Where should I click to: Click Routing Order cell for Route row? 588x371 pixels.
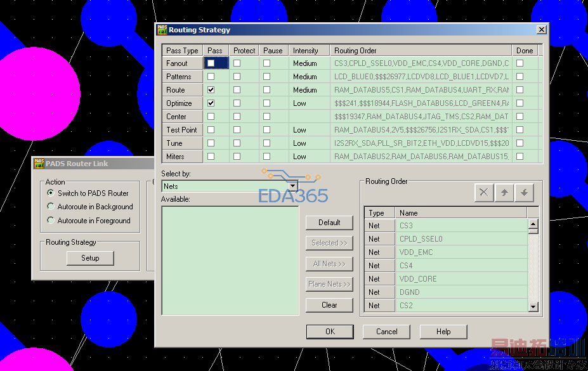click(421, 90)
